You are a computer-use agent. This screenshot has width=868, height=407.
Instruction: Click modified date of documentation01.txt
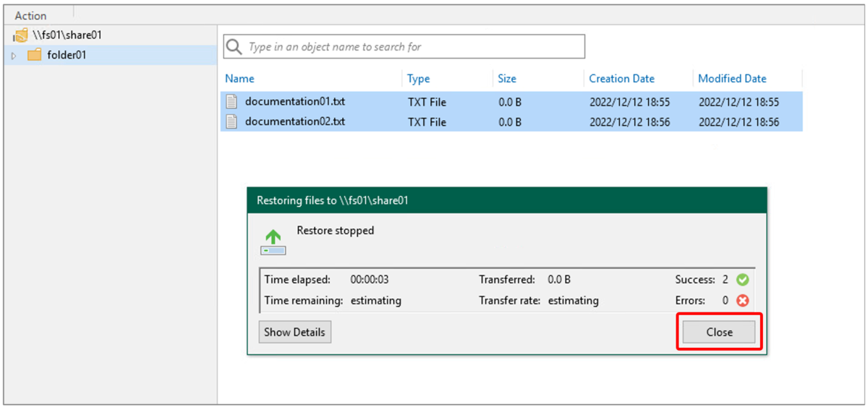tap(739, 103)
